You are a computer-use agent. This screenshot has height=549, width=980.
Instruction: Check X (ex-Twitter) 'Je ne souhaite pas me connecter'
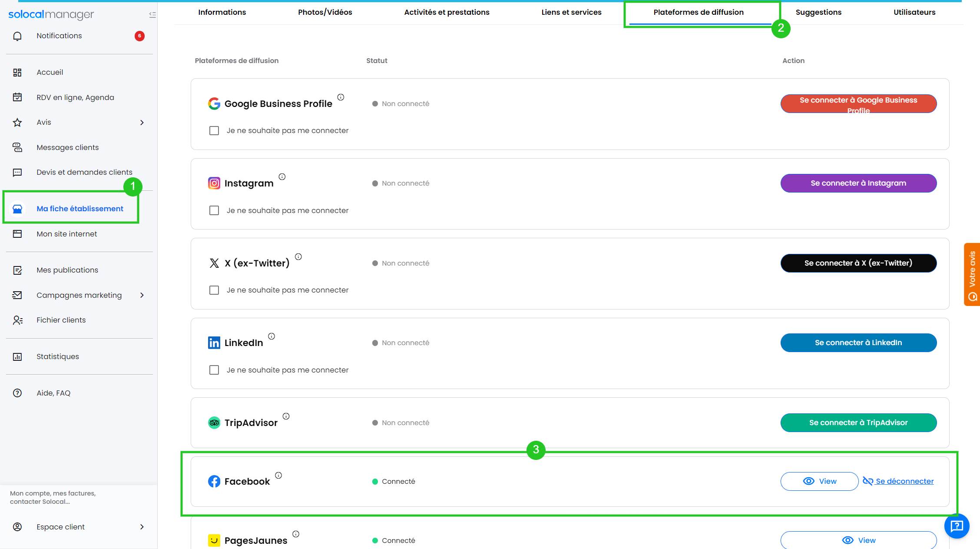pos(214,290)
